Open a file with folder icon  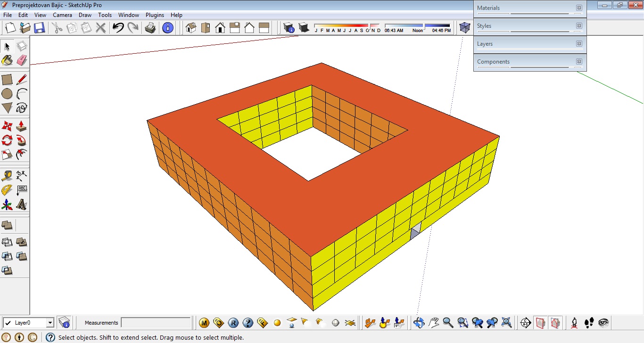pos(25,28)
